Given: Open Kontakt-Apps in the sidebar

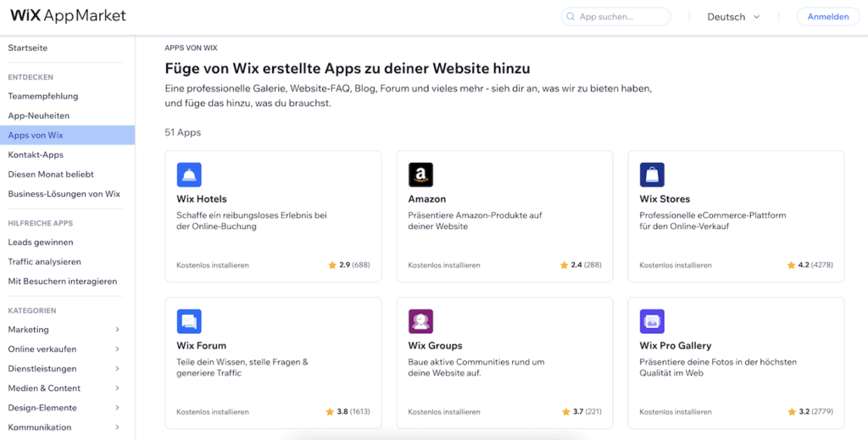Looking at the screenshot, I should click(x=36, y=155).
